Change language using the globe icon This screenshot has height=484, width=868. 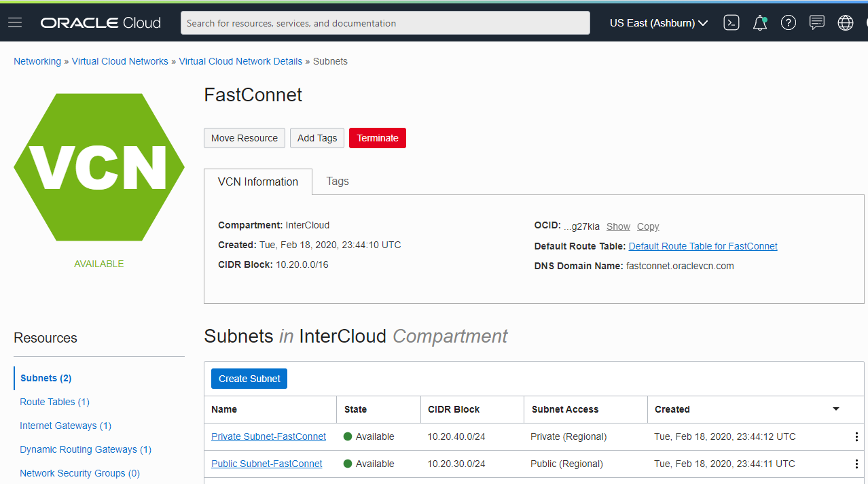click(x=845, y=22)
